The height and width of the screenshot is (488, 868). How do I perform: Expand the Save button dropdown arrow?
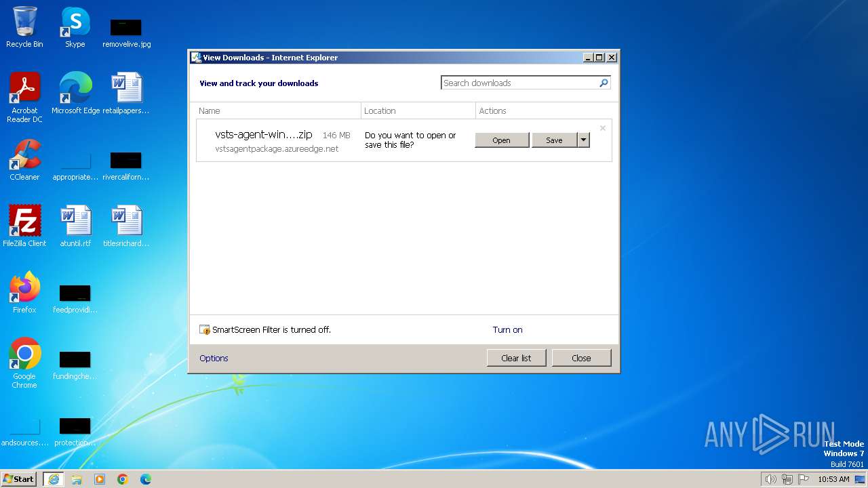tap(583, 140)
